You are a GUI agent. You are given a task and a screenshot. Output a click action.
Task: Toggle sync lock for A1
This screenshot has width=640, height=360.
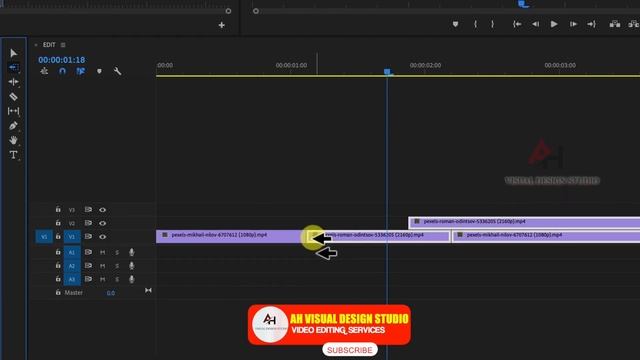click(x=88, y=252)
